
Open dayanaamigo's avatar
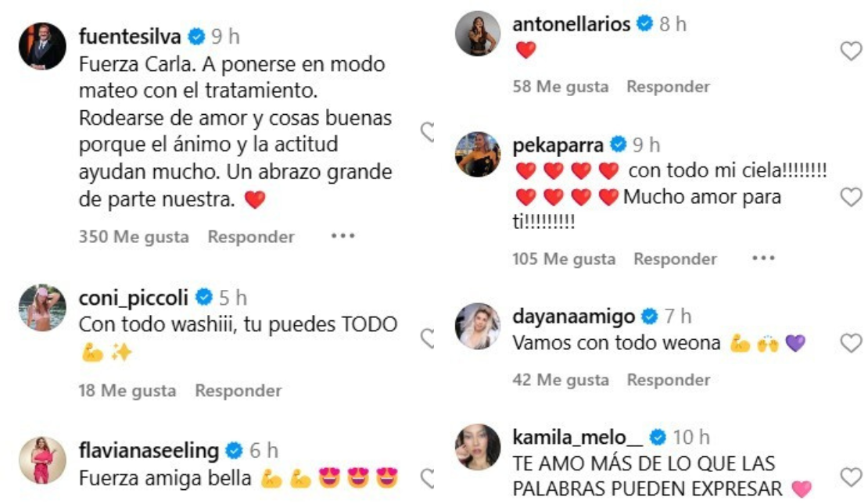477,326
